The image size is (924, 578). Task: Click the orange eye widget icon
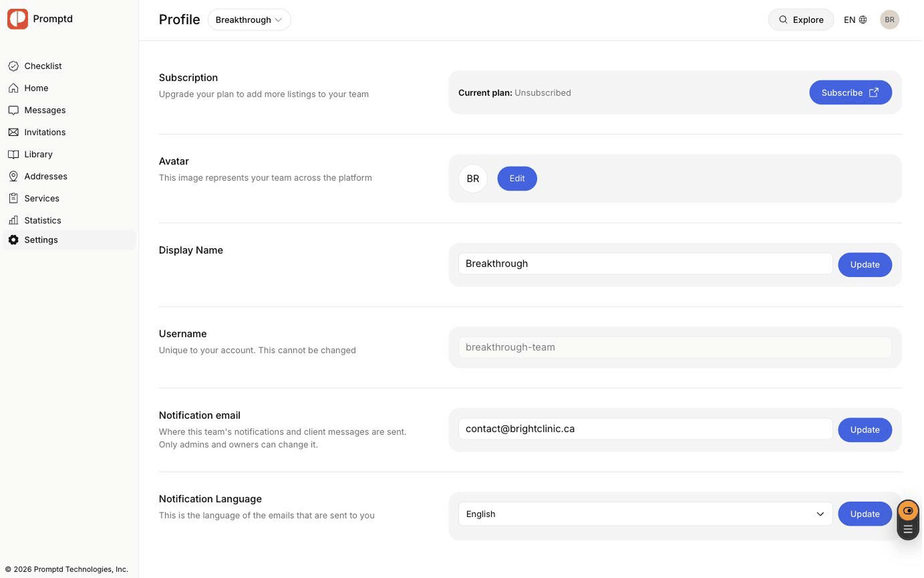[908, 511]
